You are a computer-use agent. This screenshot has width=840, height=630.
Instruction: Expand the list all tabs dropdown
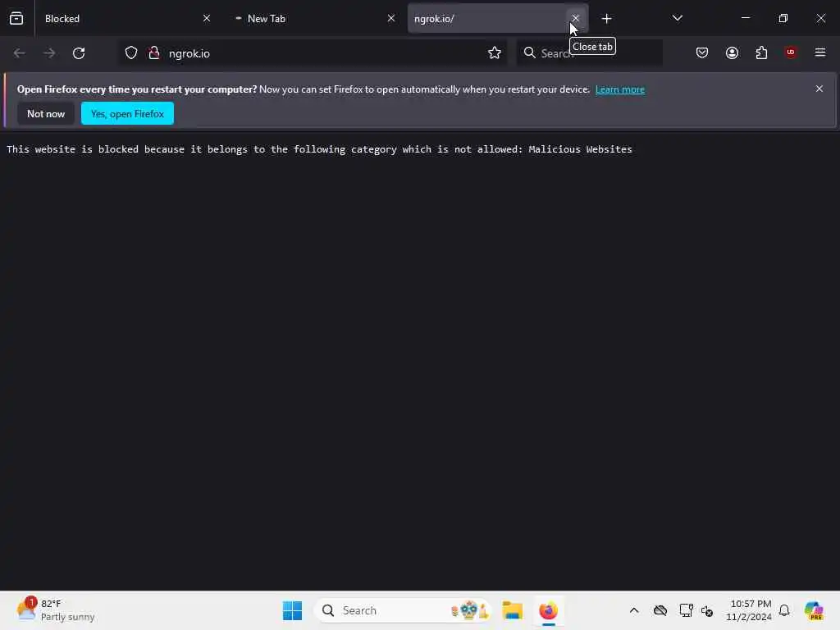point(677,19)
